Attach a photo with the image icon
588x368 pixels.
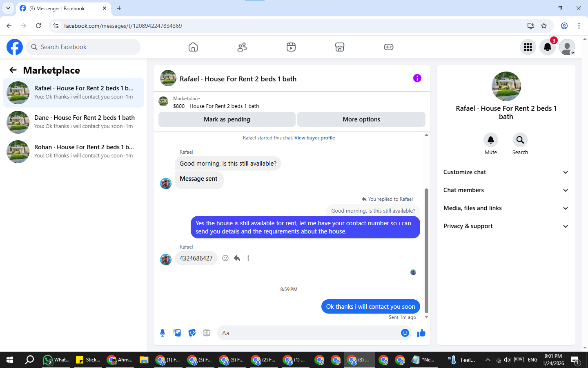177,333
